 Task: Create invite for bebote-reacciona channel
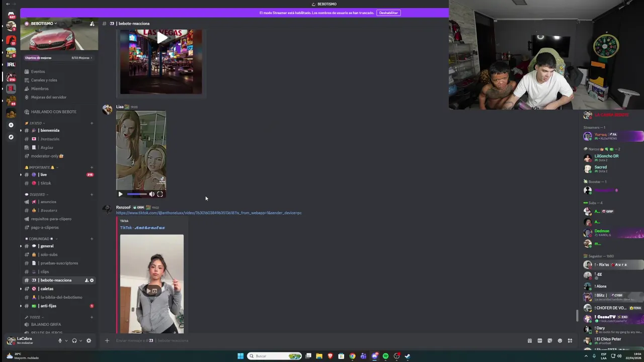point(86,280)
